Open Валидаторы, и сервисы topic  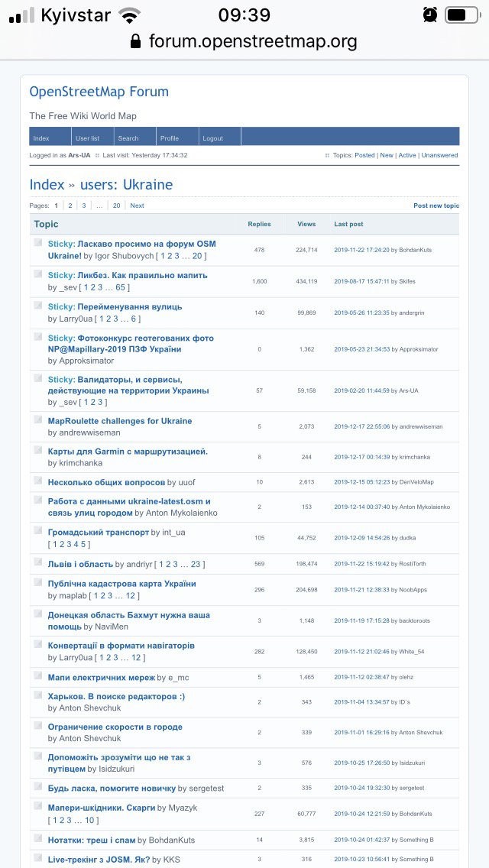point(128,385)
